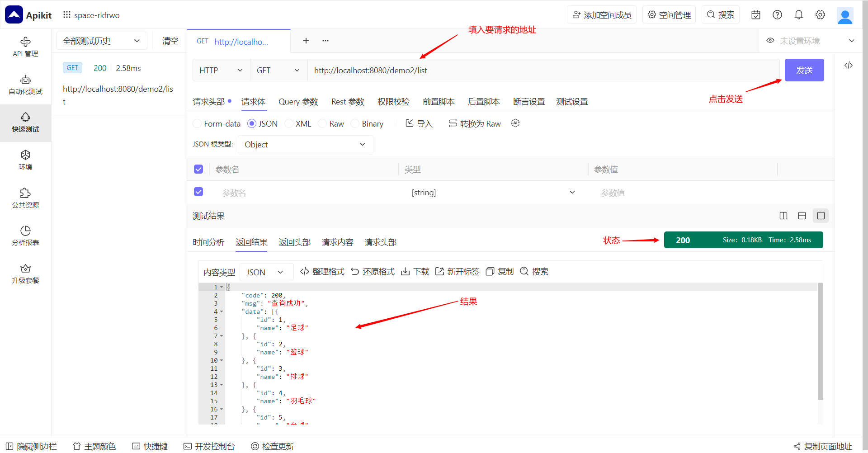Expand the JSON 根类型 Object dropdown
This screenshot has width=868, height=453.
(x=305, y=145)
